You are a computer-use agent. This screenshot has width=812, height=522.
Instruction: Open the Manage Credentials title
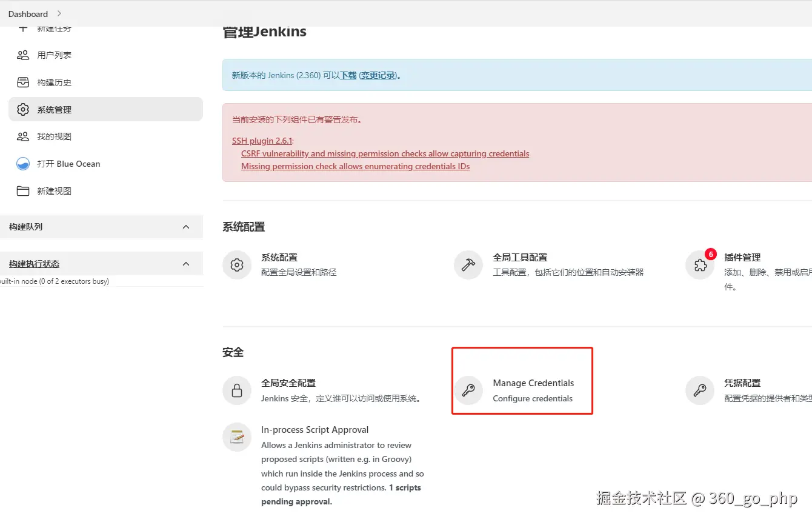click(x=533, y=383)
